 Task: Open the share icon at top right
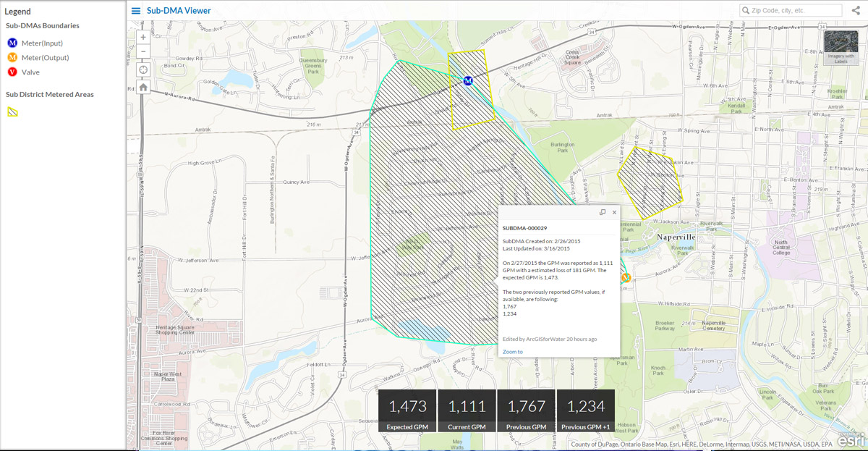tap(856, 10)
